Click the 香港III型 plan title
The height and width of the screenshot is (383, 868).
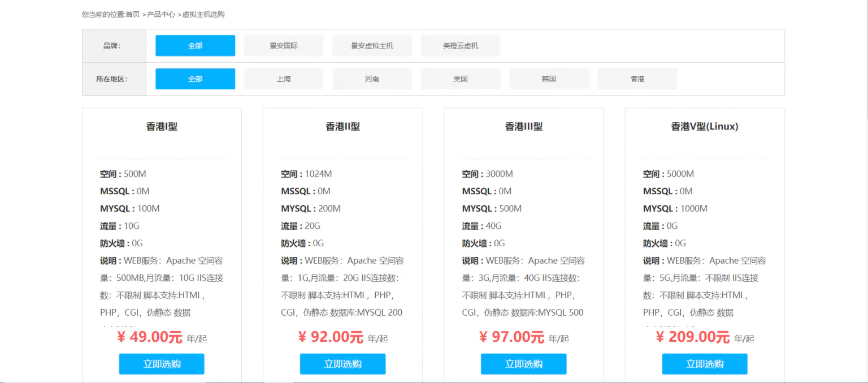524,127
